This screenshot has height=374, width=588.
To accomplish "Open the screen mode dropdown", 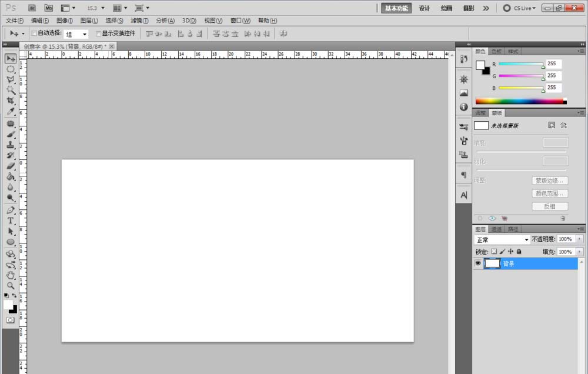I will [x=142, y=8].
